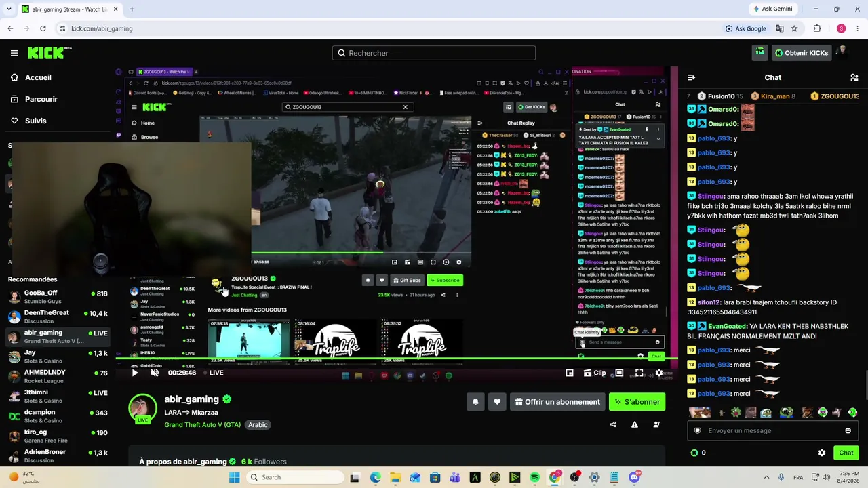Enter fullscreen in the video player
Image resolution: width=868 pixels, height=488 pixels.
pyautogui.click(x=639, y=373)
